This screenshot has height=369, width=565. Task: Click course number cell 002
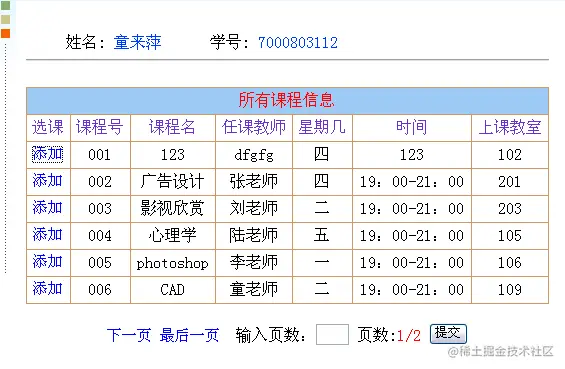point(100,182)
